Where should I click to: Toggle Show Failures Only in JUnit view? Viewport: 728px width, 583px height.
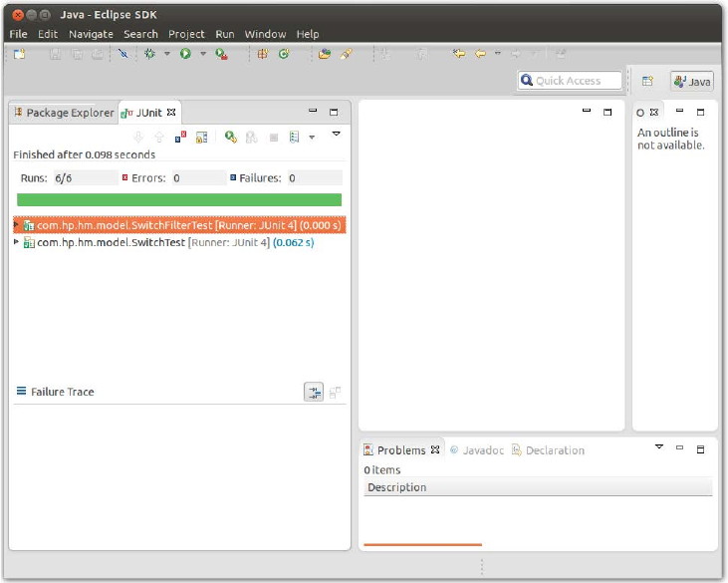[180, 137]
